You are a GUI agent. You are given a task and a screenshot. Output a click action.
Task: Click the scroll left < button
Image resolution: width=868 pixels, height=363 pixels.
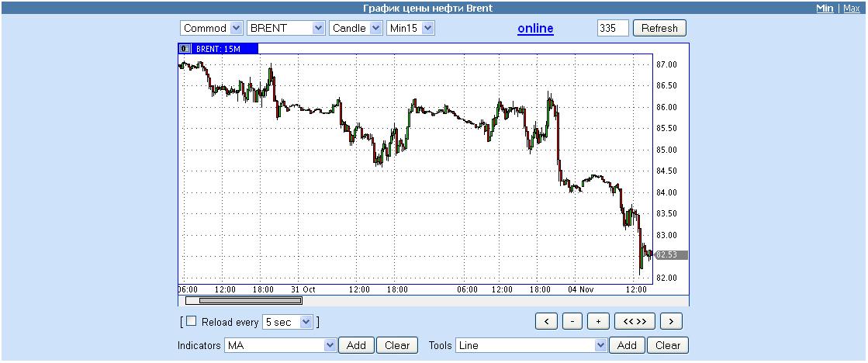click(x=546, y=321)
